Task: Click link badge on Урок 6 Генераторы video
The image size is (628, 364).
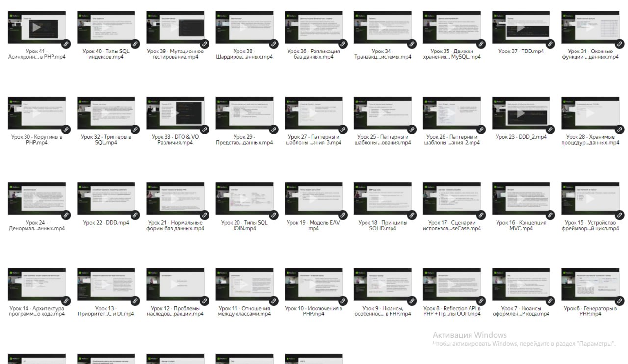Action: 619,301
